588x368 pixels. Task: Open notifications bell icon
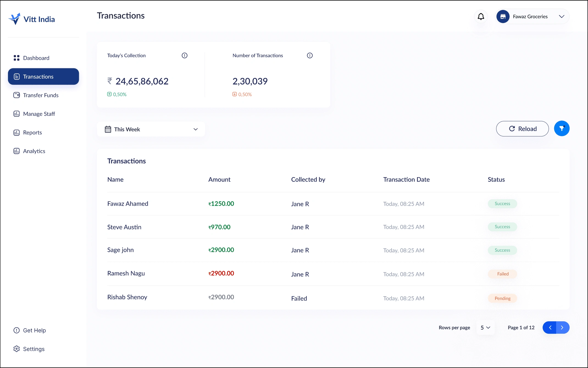coord(481,16)
